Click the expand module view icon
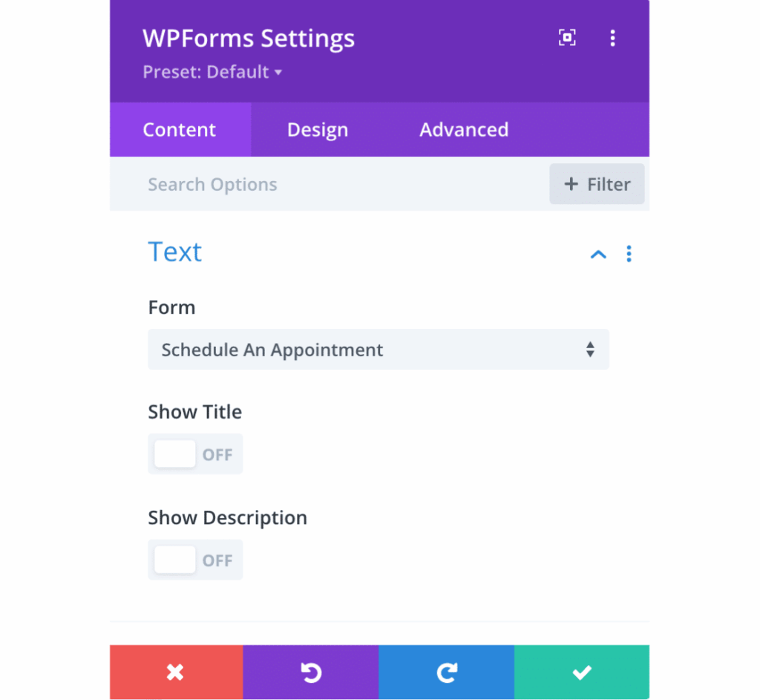Screen dimensions: 760x700 pyautogui.click(x=567, y=37)
